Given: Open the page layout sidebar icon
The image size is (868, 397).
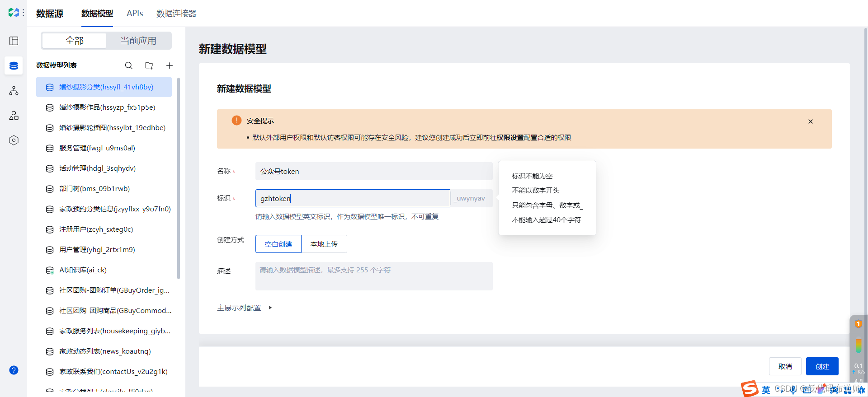Looking at the screenshot, I should [14, 41].
